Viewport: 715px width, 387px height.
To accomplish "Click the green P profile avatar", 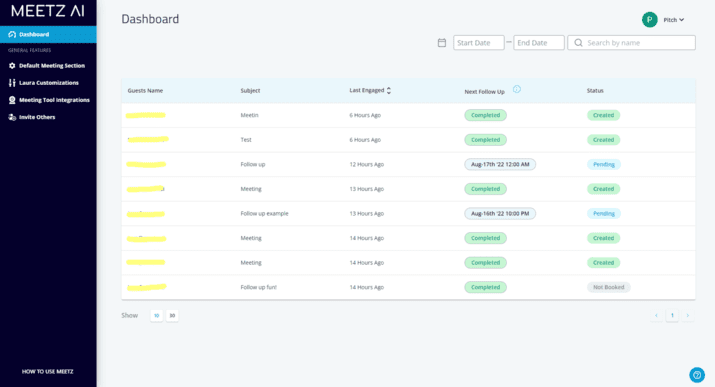I will [649, 20].
